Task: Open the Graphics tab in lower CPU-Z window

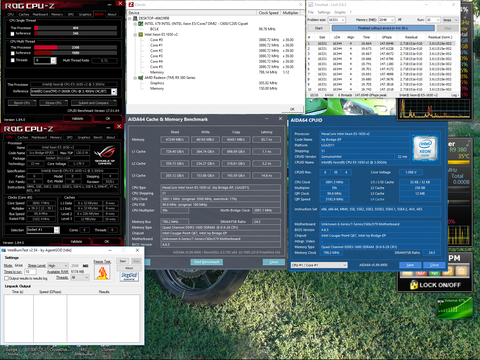Action: tap(84, 137)
